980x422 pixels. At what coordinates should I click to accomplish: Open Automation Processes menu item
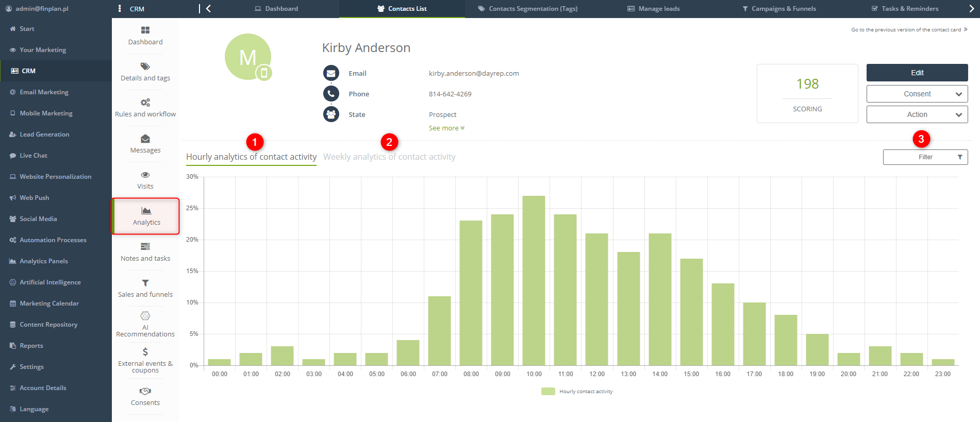pos(56,240)
